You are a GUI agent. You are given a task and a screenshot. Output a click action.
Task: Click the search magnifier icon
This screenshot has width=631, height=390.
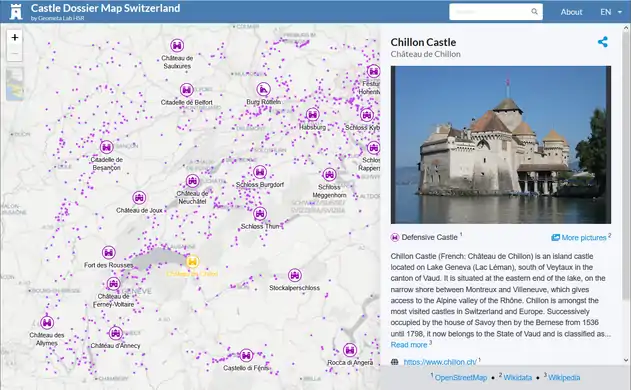coord(534,12)
